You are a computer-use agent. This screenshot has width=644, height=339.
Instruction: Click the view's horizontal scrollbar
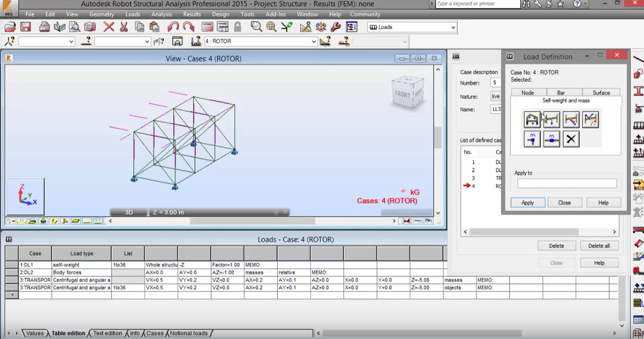(253, 221)
